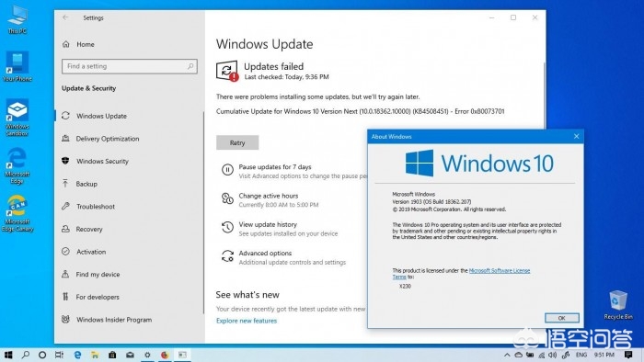Show hidden system tray icons

[507, 355]
